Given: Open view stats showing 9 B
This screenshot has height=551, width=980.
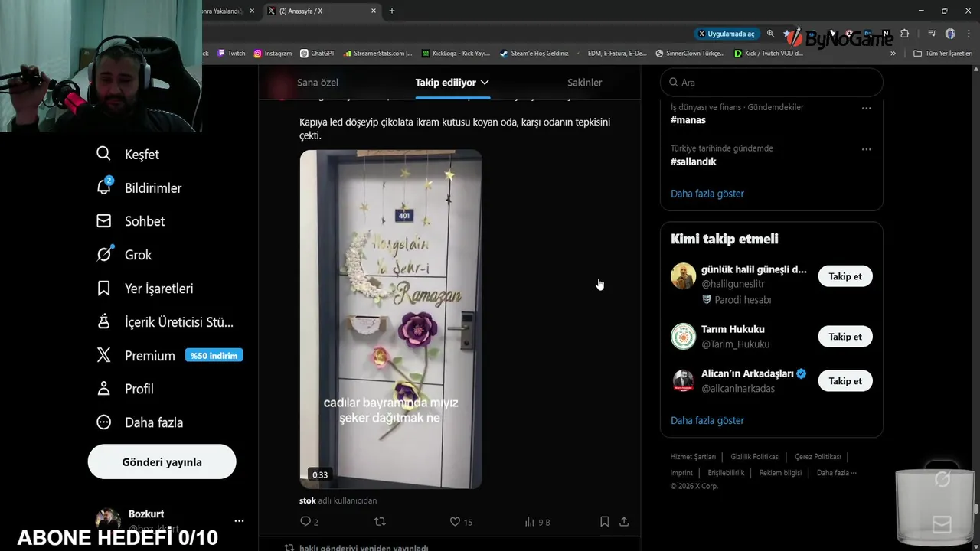Looking at the screenshot, I should (x=537, y=522).
